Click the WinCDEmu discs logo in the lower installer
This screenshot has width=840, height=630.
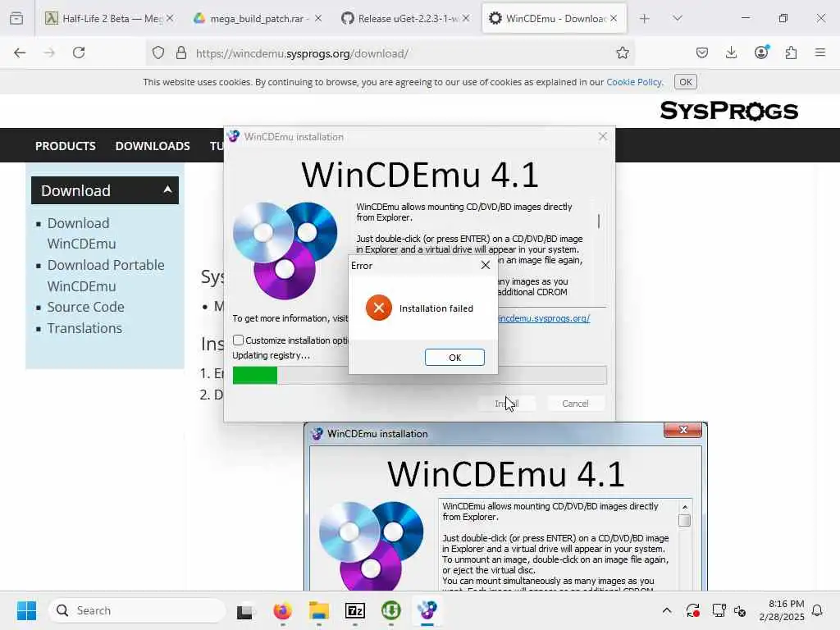372,546
